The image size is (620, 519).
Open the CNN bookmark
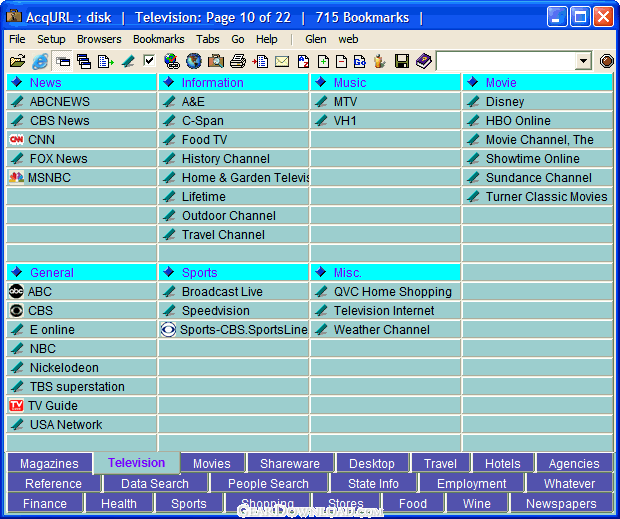82,140
